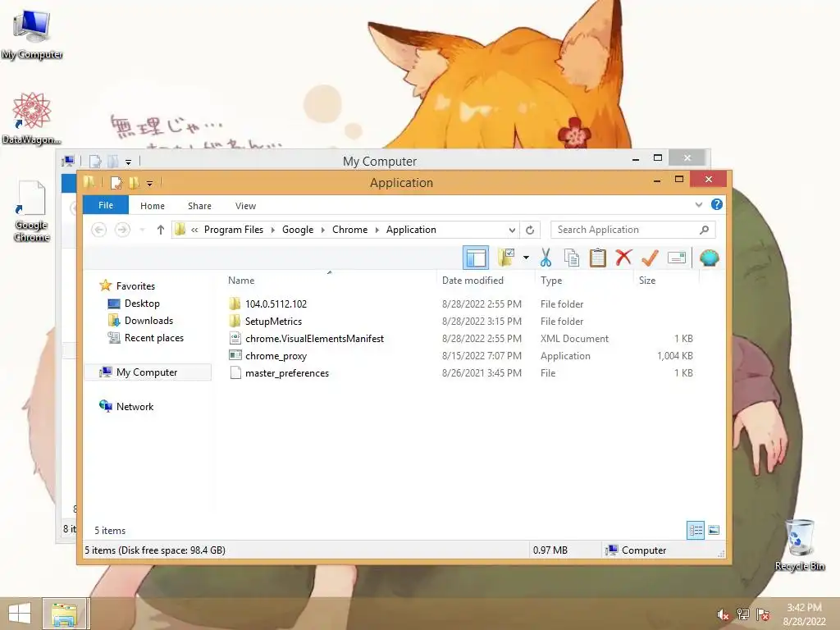Expand hidden path with double chevron

pos(194,230)
